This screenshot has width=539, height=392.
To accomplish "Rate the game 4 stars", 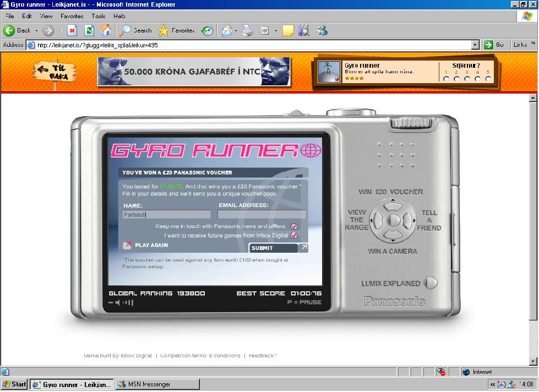I will coord(477,79).
